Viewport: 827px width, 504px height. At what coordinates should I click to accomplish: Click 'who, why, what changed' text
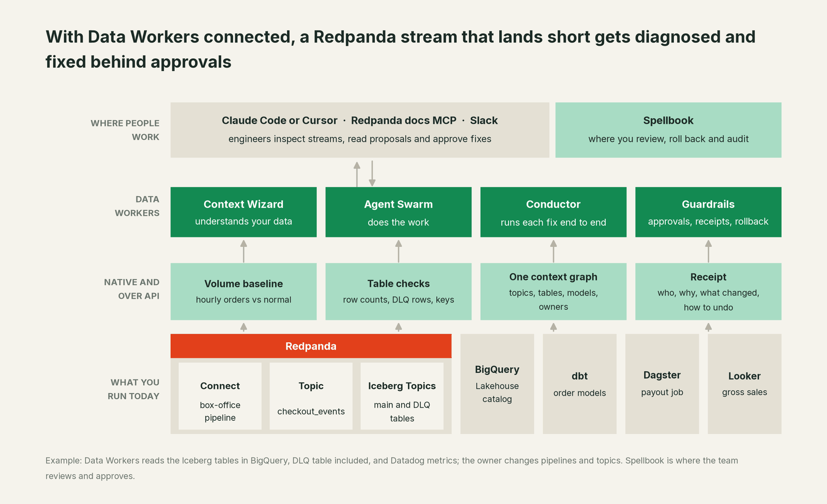coord(708,293)
